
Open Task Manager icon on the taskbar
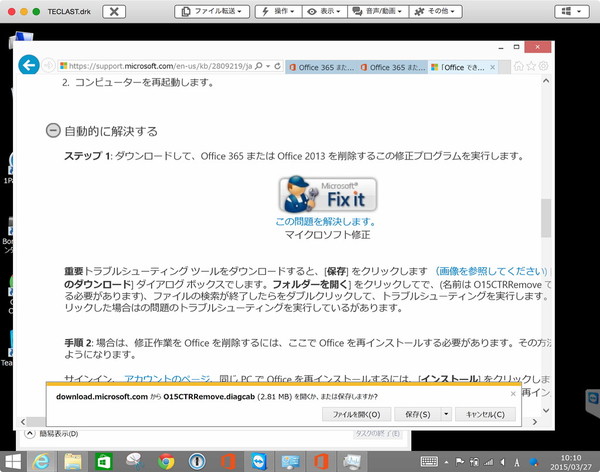352,462
